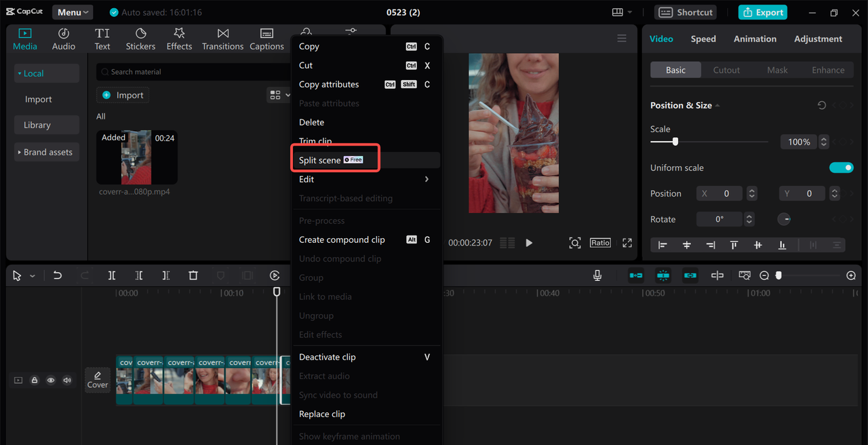Click align right icon
The height and width of the screenshot is (445, 868).
(x=711, y=245)
